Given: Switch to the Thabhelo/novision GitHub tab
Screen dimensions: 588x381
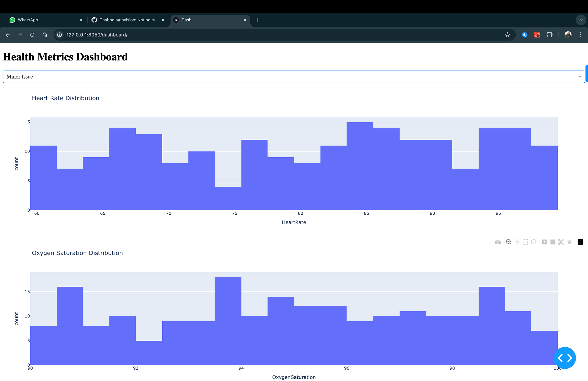Looking at the screenshot, I should point(128,20).
